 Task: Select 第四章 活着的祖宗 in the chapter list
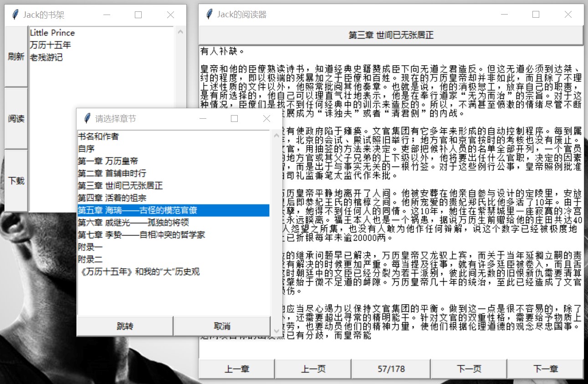[174, 198]
